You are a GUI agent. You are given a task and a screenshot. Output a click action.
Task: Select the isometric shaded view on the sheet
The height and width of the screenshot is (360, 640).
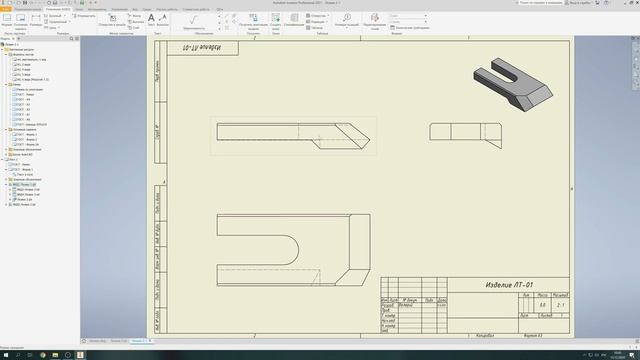(x=513, y=84)
